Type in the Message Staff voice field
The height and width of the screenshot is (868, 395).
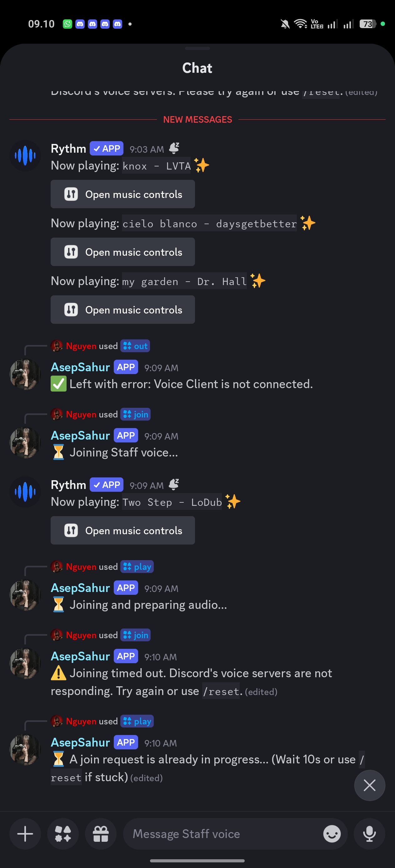[222, 834]
